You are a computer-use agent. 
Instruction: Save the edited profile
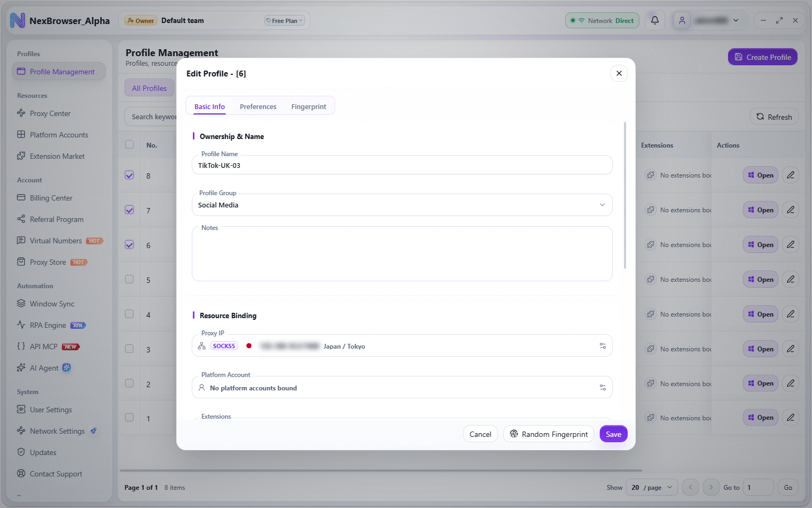point(613,434)
